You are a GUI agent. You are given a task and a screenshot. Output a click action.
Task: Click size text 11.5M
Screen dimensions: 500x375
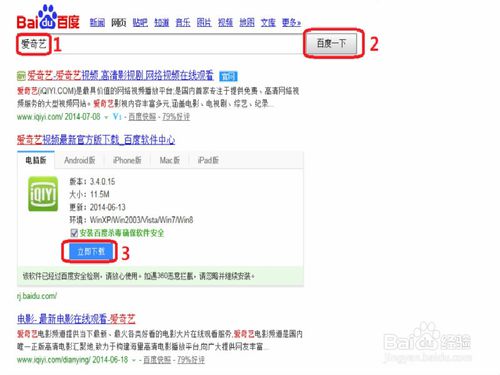click(100, 194)
